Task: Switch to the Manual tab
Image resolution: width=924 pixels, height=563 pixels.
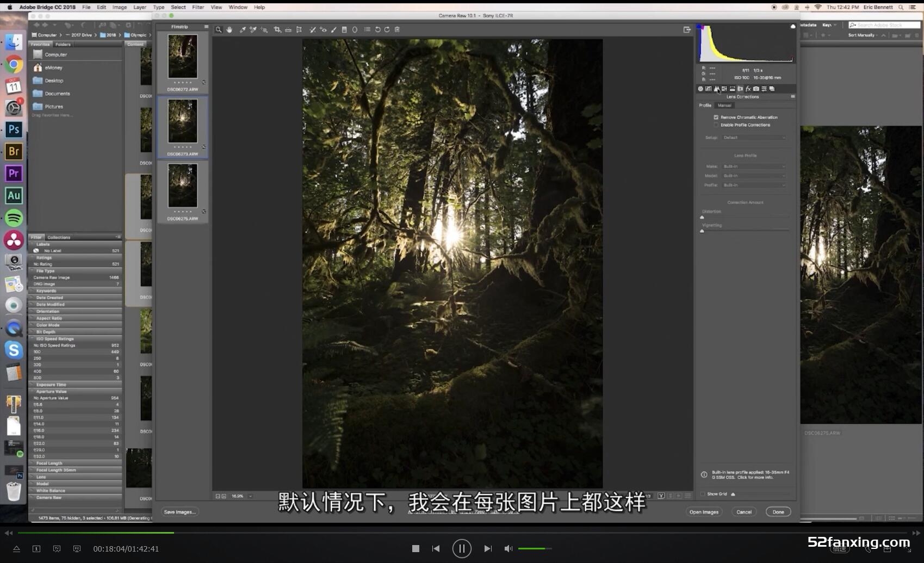Action: tap(724, 106)
